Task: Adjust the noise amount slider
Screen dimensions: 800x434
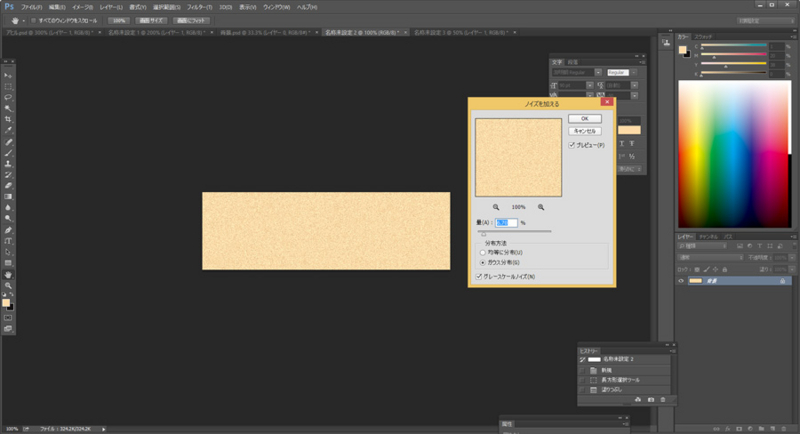Action: (483, 234)
